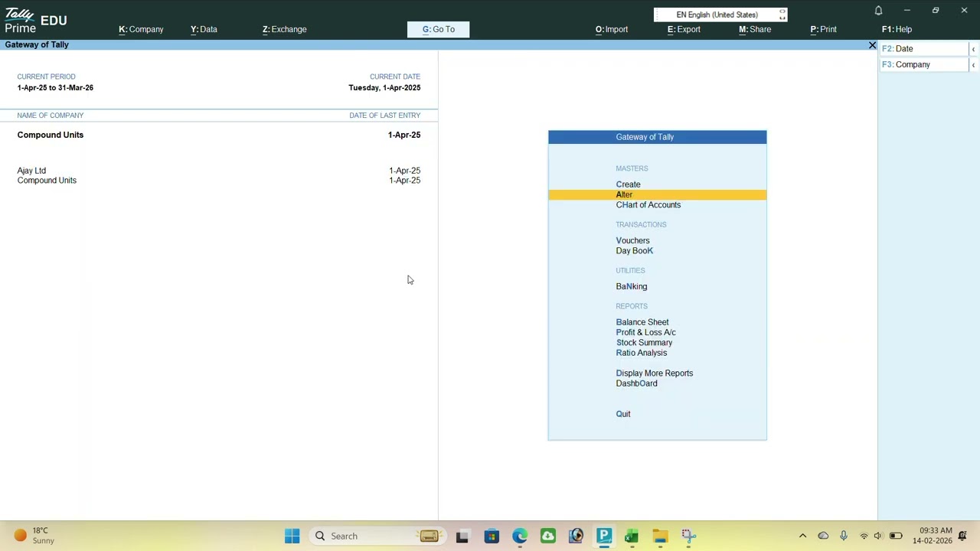The image size is (980, 551).
Task: Close the Gateway of Tally screen
Action: click(872, 45)
